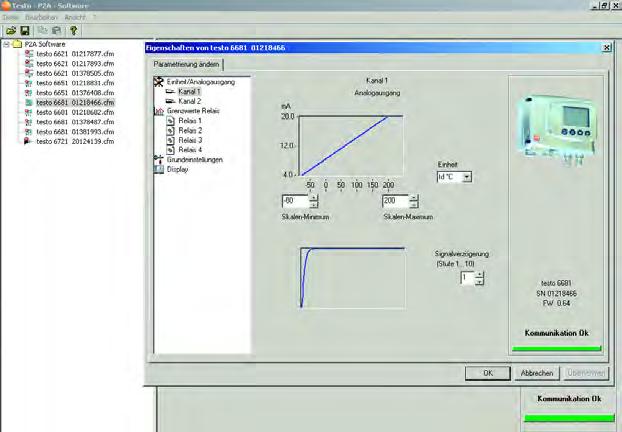
Task: Click the signal delay response graph
Action: (x=353, y=278)
